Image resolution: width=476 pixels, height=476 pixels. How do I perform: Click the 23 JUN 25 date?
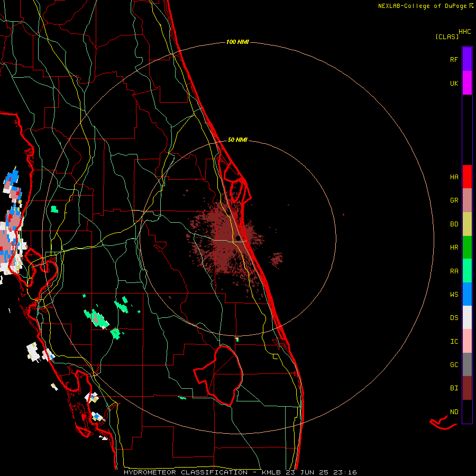pyautogui.click(x=308, y=472)
